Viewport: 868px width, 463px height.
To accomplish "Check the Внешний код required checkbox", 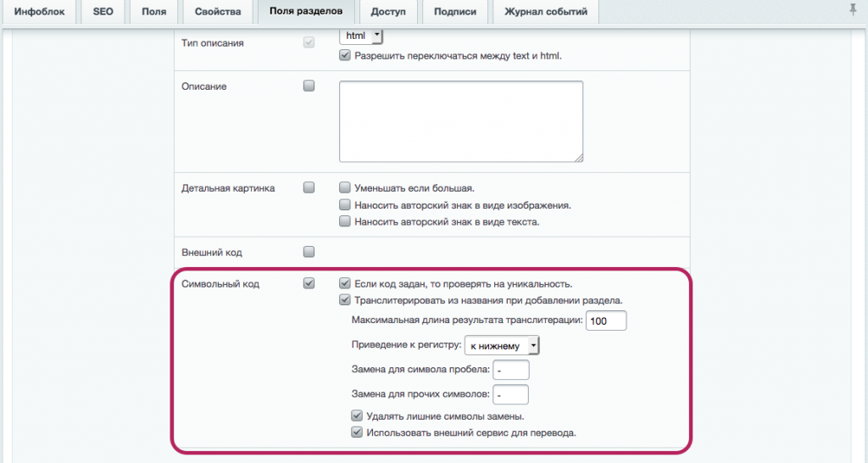I will pos(309,252).
